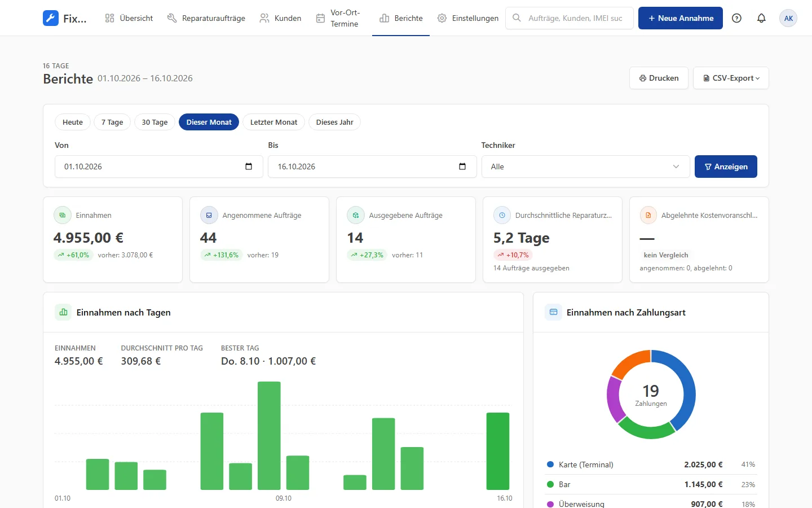The width and height of the screenshot is (812, 508).
Task: Open the notifications bell
Action: pyautogui.click(x=761, y=18)
